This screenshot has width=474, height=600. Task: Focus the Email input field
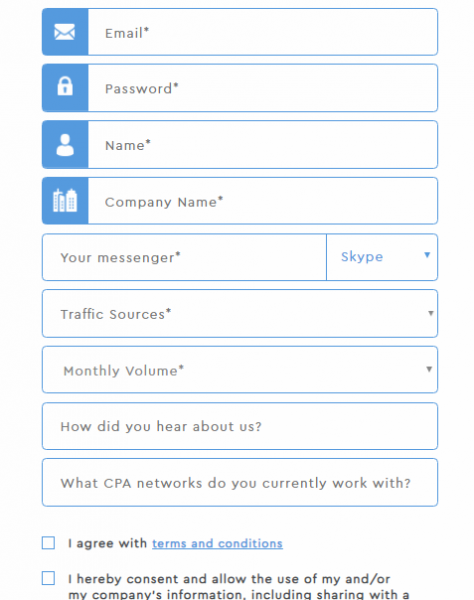pyautogui.click(x=263, y=32)
